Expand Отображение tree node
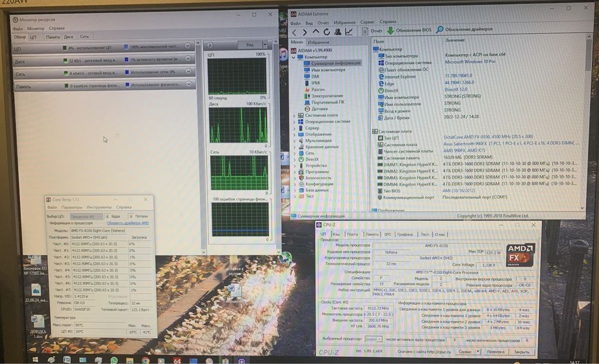This screenshot has height=364, width=599. pyautogui.click(x=294, y=135)
